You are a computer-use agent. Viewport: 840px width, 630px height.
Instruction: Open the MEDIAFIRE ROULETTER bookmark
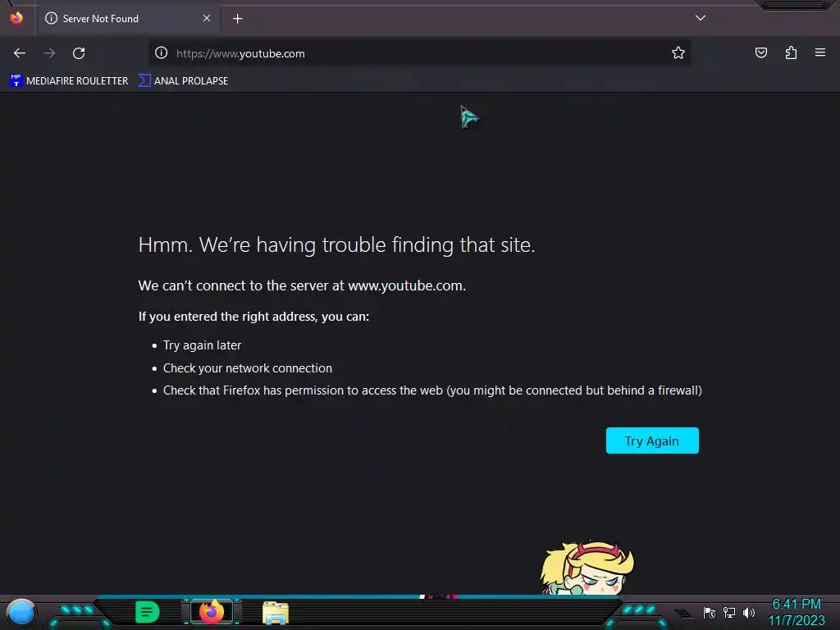coord(69,81)
